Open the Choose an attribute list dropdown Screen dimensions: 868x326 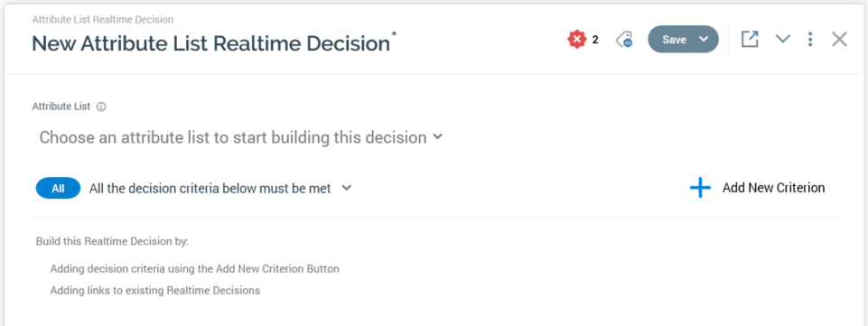(241, 137)
